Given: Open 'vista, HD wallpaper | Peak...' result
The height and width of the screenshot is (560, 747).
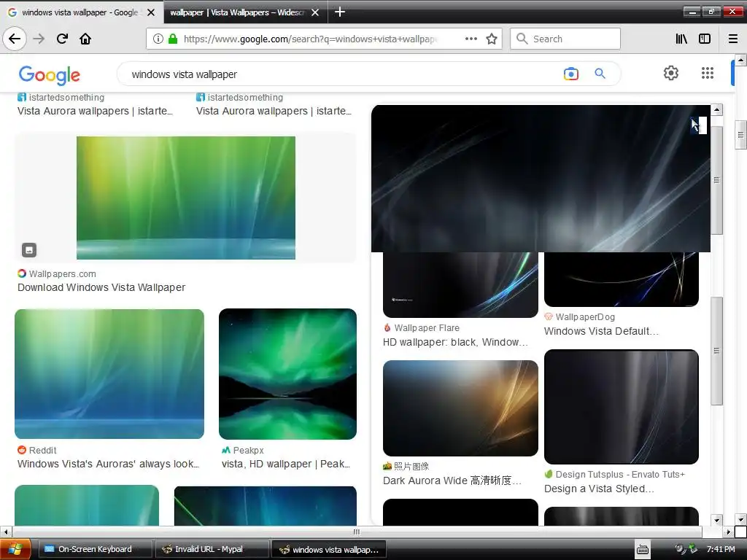Looking at the screenshot, I should point(286,464).
